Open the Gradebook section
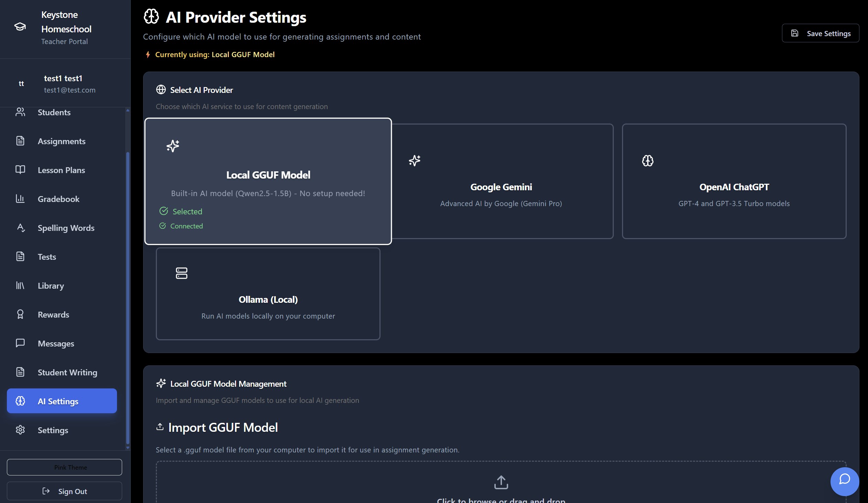Screen dimensions: 868x503 pyautogui.click(x=62, y=199)
